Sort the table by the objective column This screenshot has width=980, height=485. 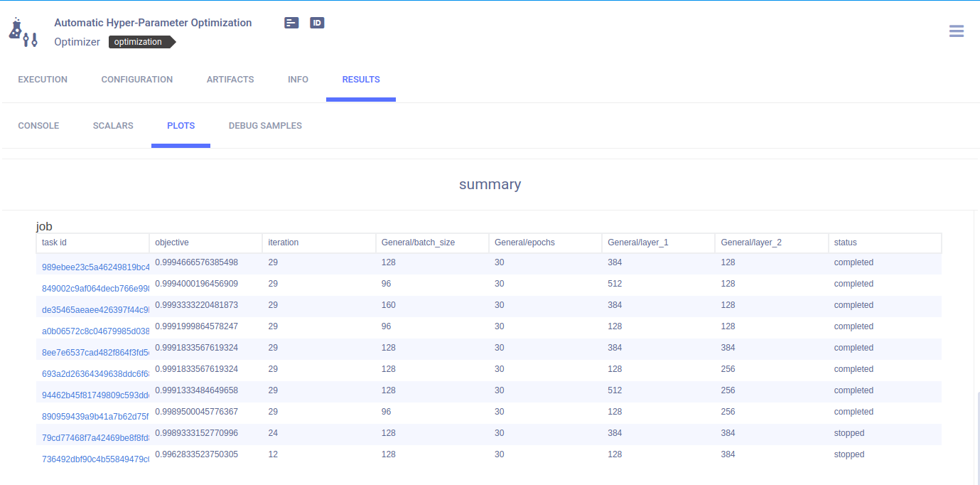coord(173,242)
